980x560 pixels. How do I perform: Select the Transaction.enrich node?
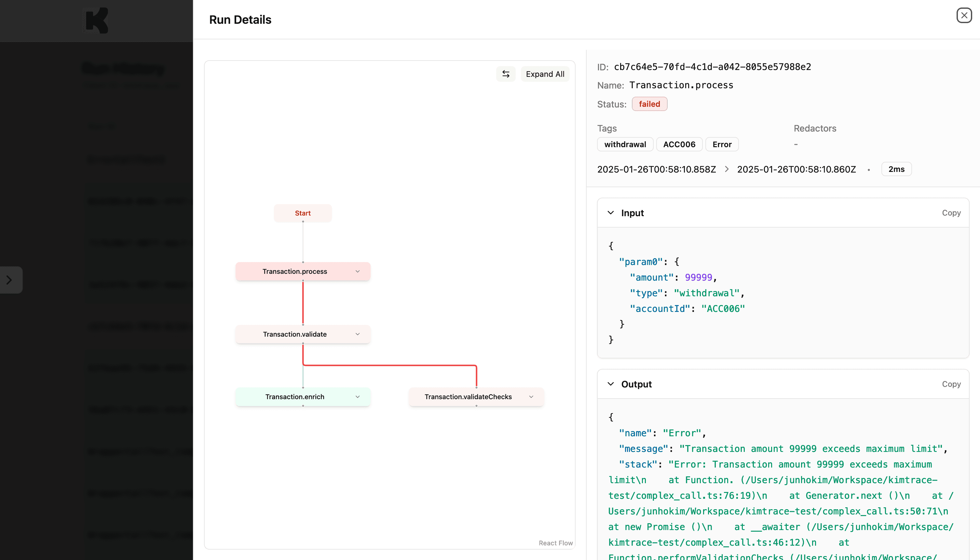303,397
